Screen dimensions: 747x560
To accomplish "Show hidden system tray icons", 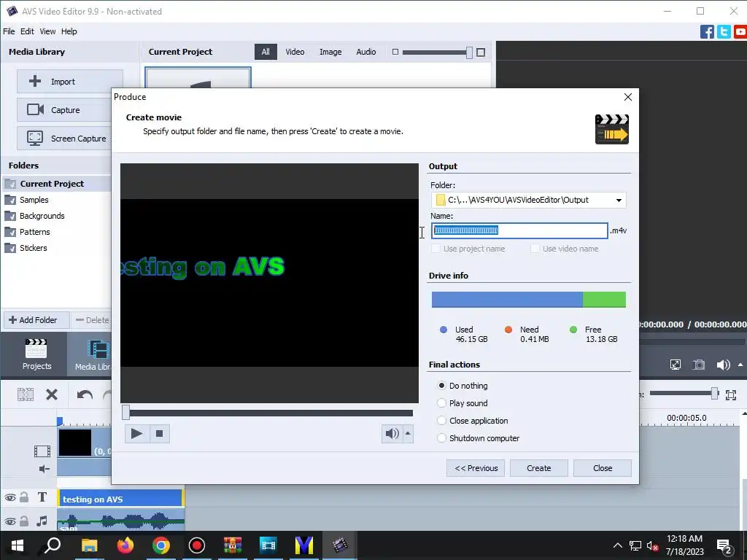I will click(x=617, y=545).
